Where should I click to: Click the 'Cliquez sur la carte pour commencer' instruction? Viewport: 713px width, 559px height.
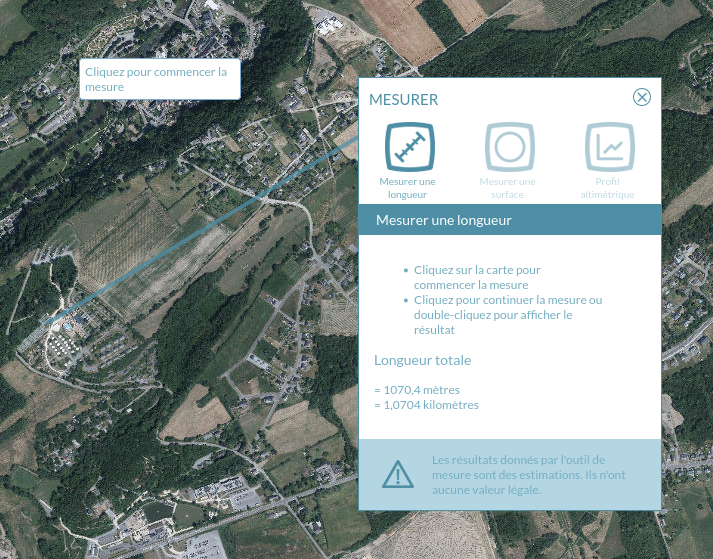point(477,277)
